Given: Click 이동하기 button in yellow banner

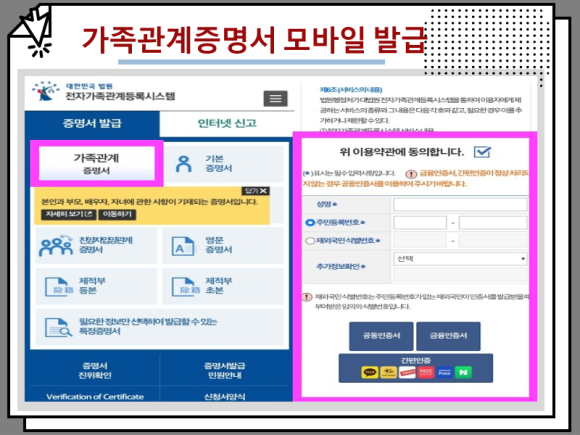Looking at the screenshot, I should point(117,215).
